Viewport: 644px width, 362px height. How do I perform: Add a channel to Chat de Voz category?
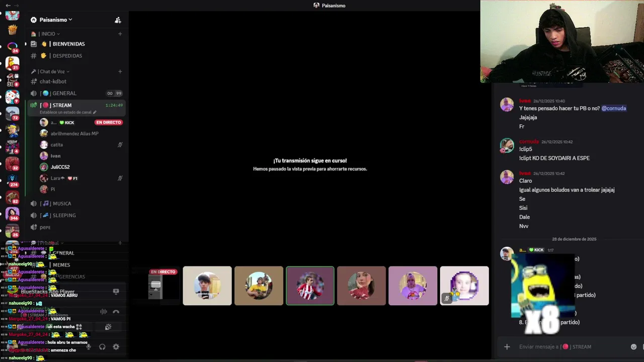(120, 71)
